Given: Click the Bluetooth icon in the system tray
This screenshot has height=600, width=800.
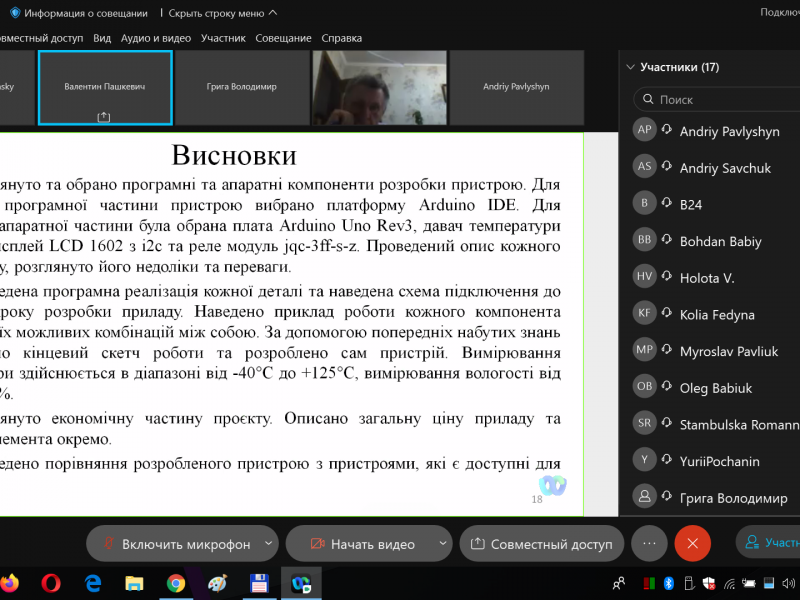Looking at the screenshot, I should click(x=669, y=582).
